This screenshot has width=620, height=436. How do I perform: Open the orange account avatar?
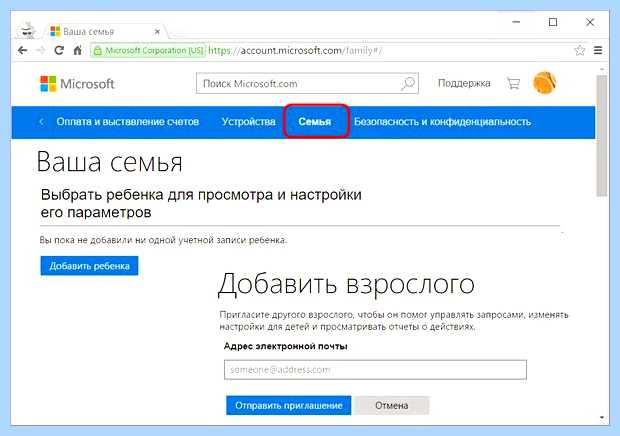pos(544,83)
